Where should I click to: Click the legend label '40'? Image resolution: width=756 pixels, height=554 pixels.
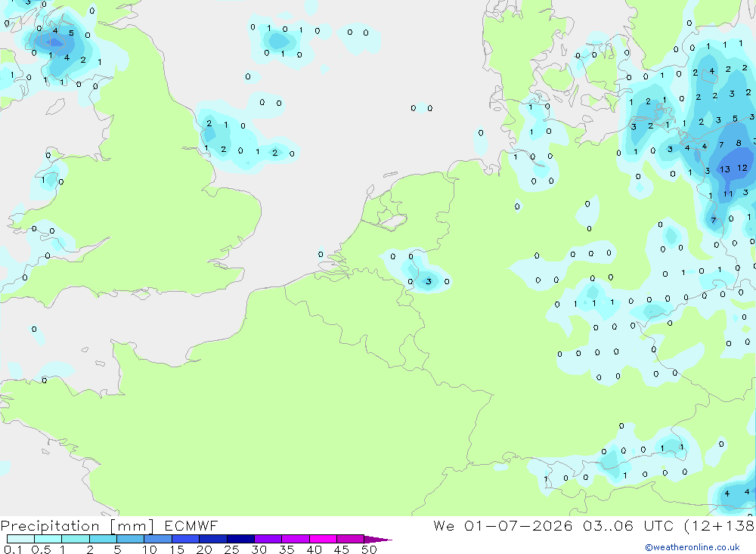(314, 549)
